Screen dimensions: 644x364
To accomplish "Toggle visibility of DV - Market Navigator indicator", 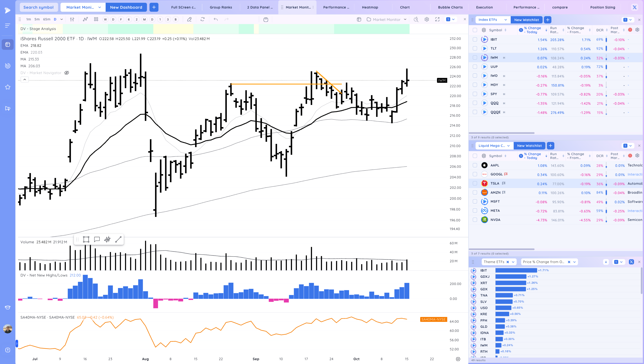I will pyautogui.click(x=66, y=73).
